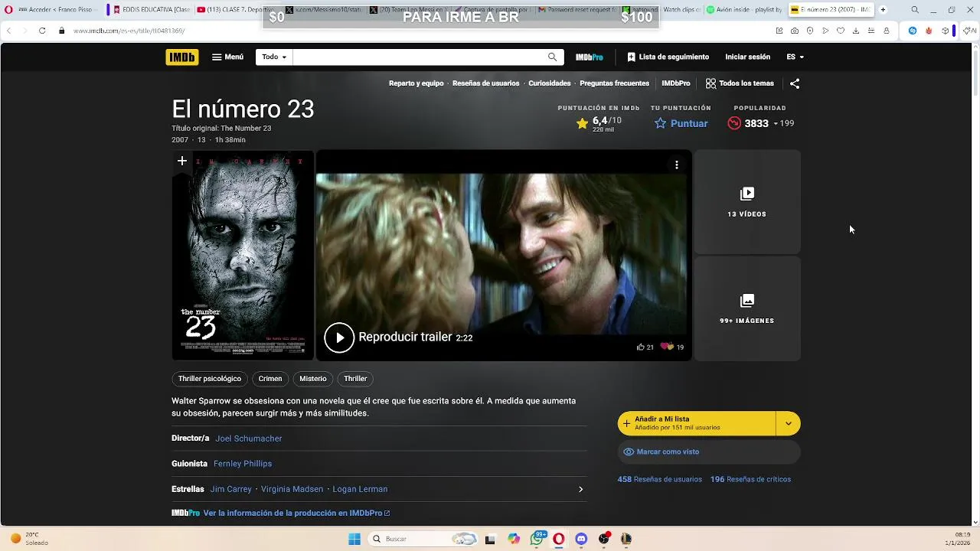
Task: Open director Joel Schumacher's page
Action: click(249, 439)
